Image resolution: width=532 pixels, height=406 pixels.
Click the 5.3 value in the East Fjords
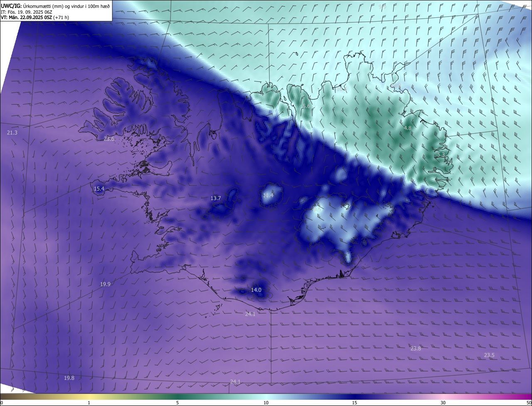click(x=441, y=154)
